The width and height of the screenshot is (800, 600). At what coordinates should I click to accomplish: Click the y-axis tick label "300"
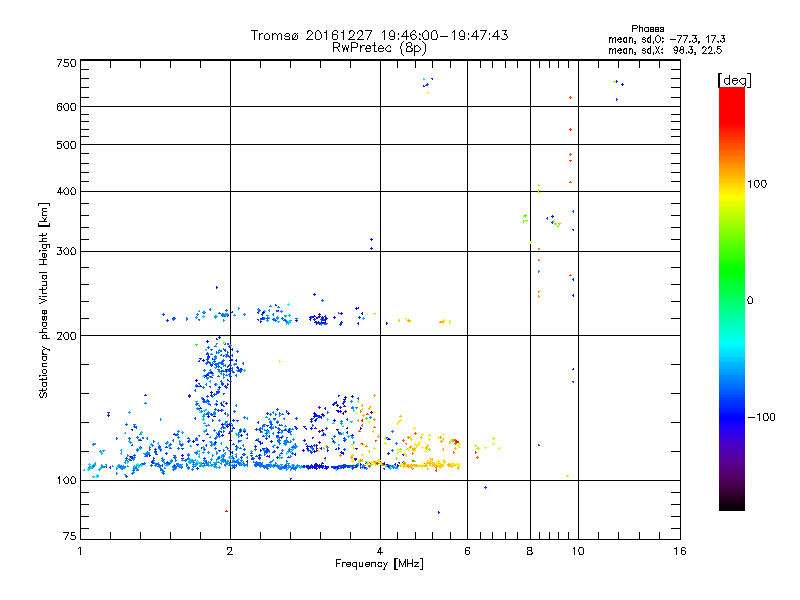click(67, 252)
